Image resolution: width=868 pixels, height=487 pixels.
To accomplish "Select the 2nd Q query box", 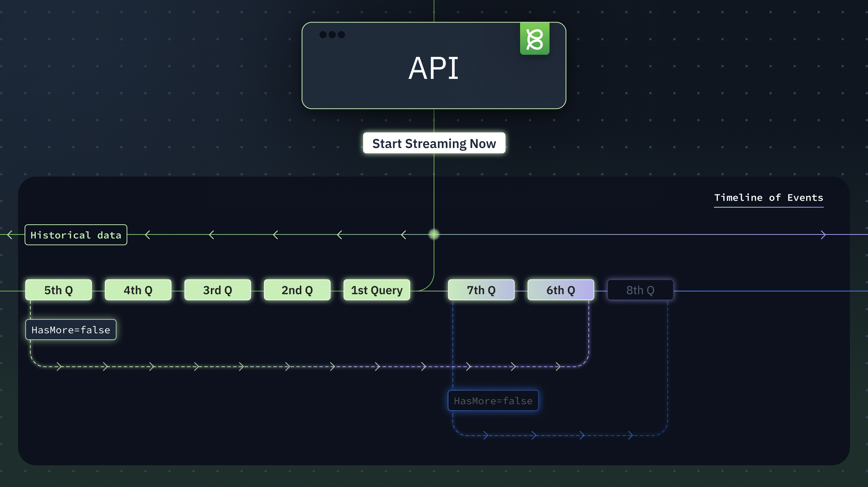I will click(297, 290).
